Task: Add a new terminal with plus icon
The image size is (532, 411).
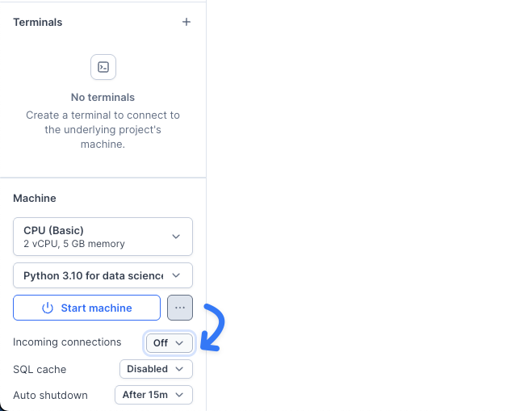Action: coord(186,22)
